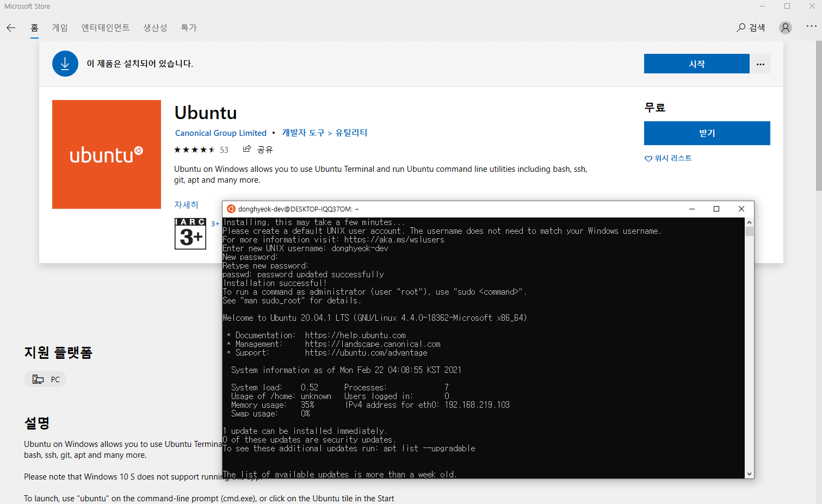
Task: Minimize the Microsoft Store window
Action: coord(762,7)
